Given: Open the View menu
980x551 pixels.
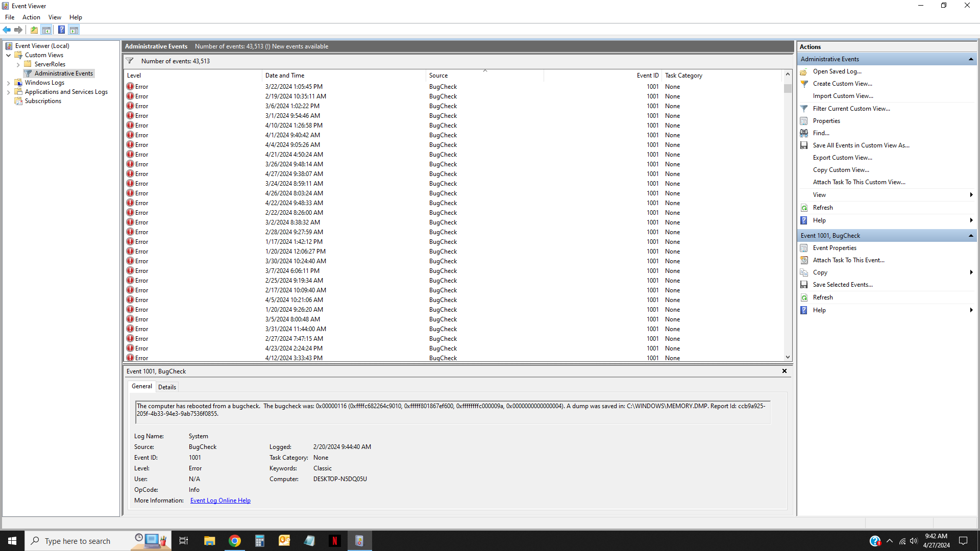Looking at the screenshot, I should (x=55, y=17).
